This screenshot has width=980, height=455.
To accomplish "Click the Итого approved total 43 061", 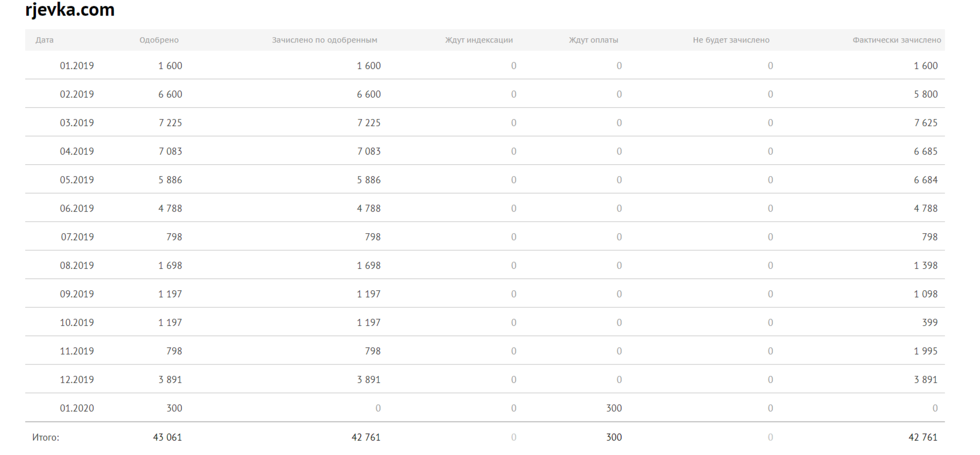I will (167, 437).
